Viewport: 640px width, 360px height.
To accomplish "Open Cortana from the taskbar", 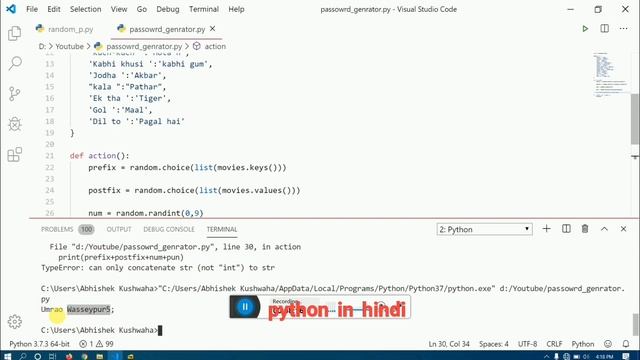I will pyautogui.click(x=38, y=356).
